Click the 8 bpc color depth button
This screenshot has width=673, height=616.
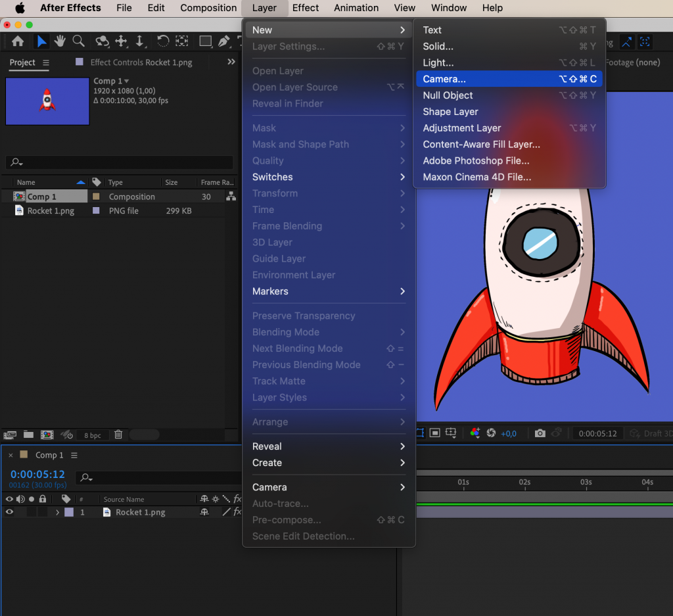[x=92, y=435]
